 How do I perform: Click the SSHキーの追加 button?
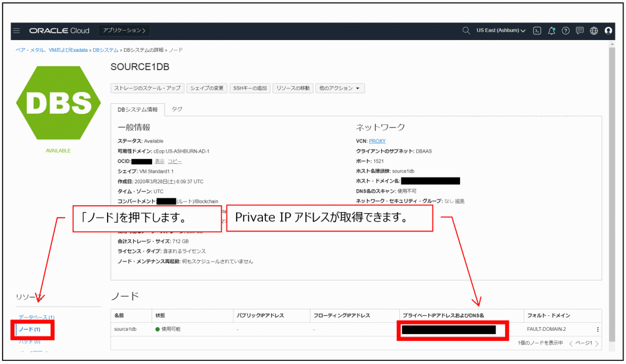(250, 88)
